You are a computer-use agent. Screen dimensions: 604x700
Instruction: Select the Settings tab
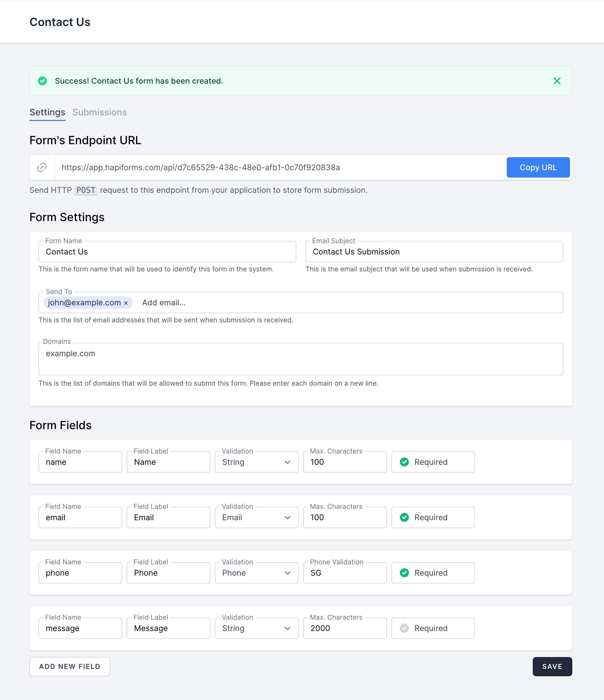(47, 112)
